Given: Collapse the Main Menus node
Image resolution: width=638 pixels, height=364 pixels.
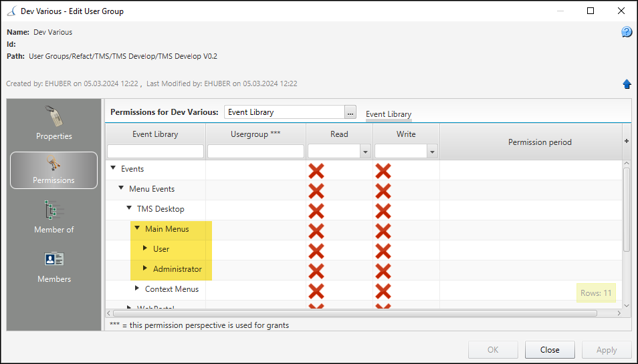Looking at the screenshot, I should coord(137,228).
